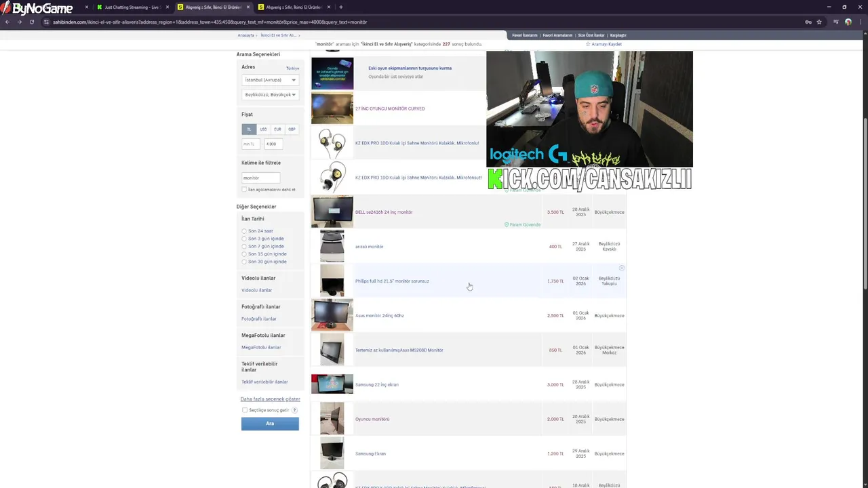The image size is (868, 488).
Task: Open DELL se2416h 24 inç monitör listing
Action: coord(384,212)
